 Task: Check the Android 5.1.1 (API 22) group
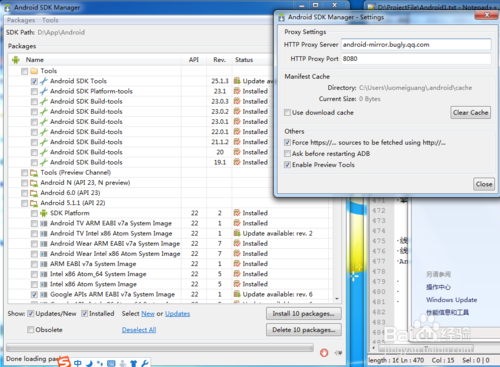(24, 203)
